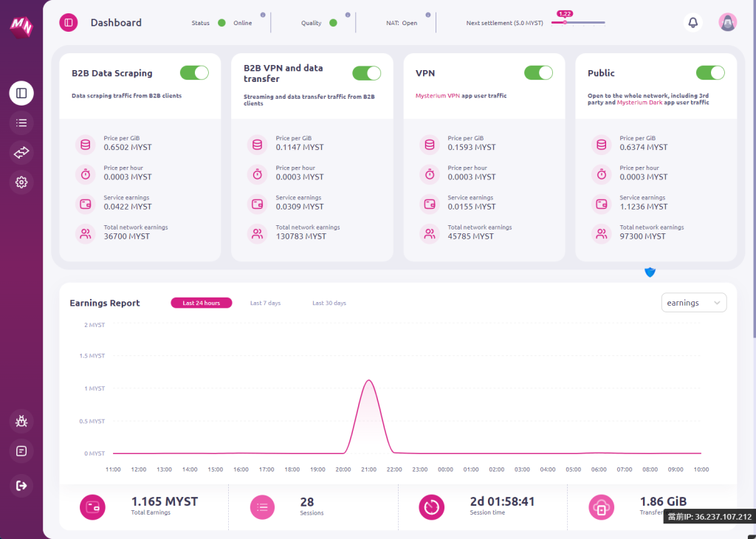Click the 0.6502 MYST price value
The image size is (756, 539).
point(128,147)
